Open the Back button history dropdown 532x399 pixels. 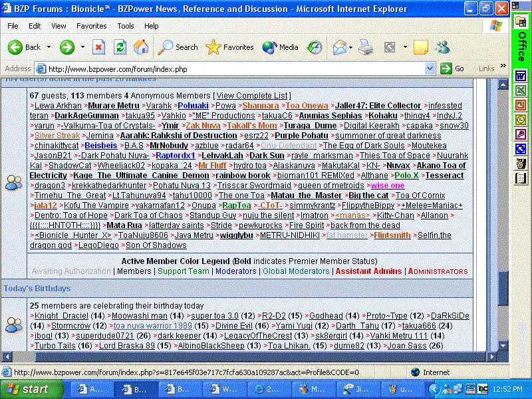point(49,47)
